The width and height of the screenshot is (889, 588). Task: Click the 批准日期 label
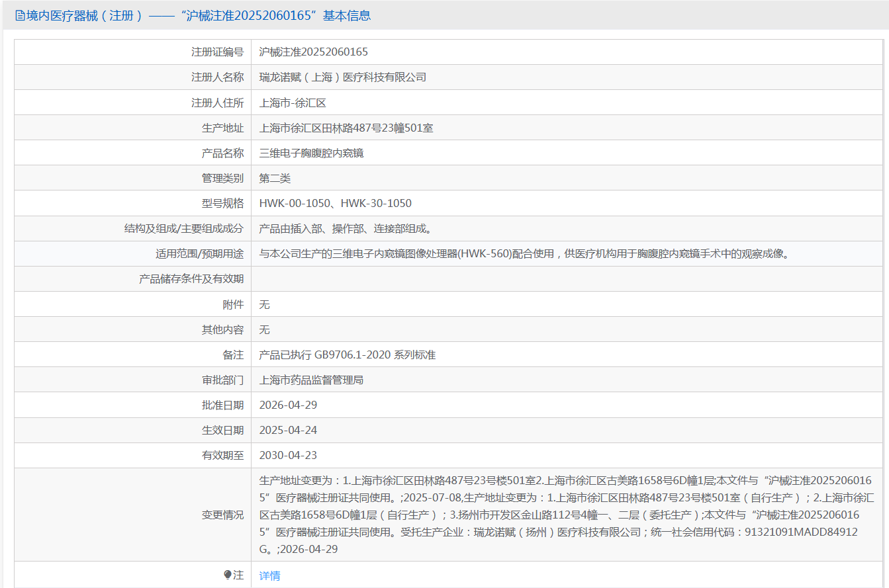(x=223, y=405)
